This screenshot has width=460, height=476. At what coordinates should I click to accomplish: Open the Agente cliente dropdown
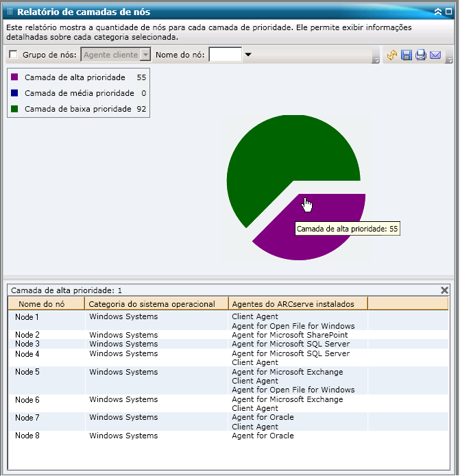click(145, 55)
